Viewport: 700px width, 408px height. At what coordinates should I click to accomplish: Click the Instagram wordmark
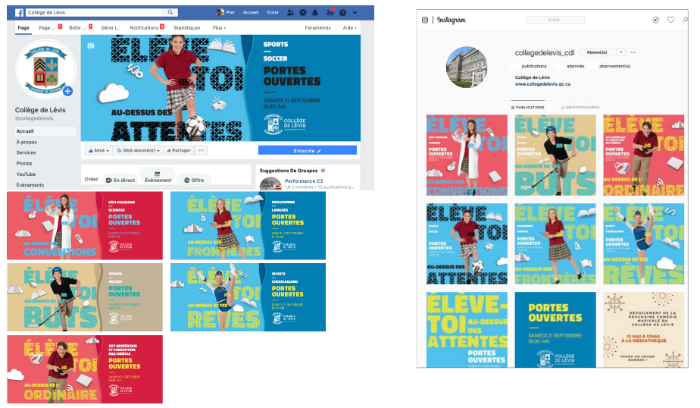(x=451, y=20)
